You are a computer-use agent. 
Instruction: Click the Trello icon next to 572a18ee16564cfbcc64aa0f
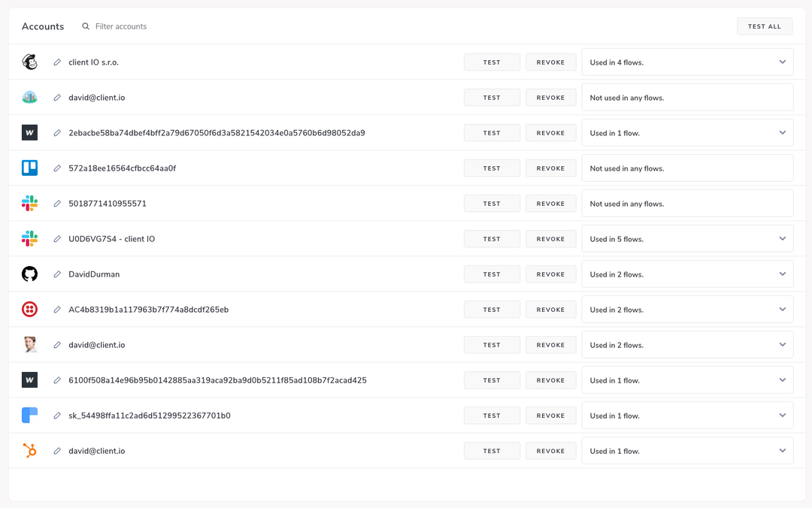[29, 168]
